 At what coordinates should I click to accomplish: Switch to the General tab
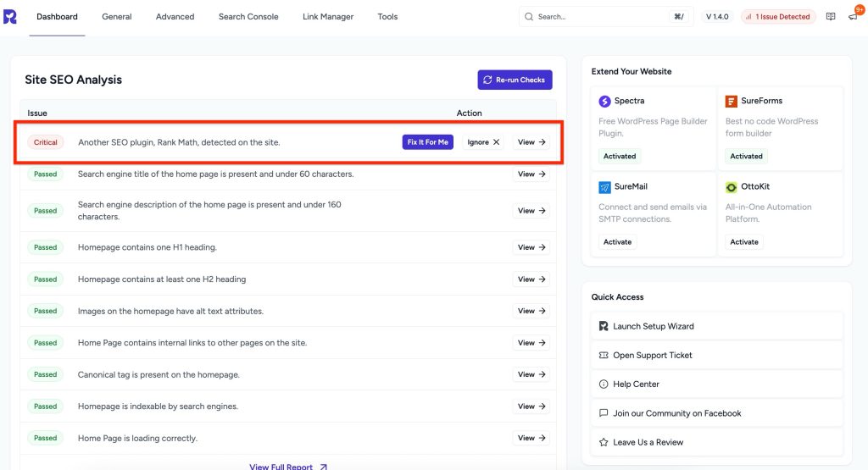(x=116, y=17)
